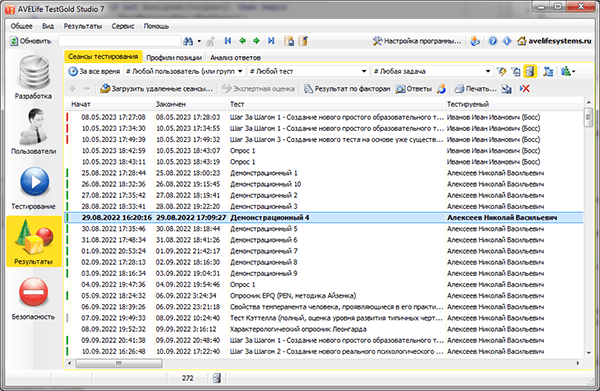Screen dimensions: 600x391
Task: Click Загрузить удаленные сеансы button
Action: point(156,89)
